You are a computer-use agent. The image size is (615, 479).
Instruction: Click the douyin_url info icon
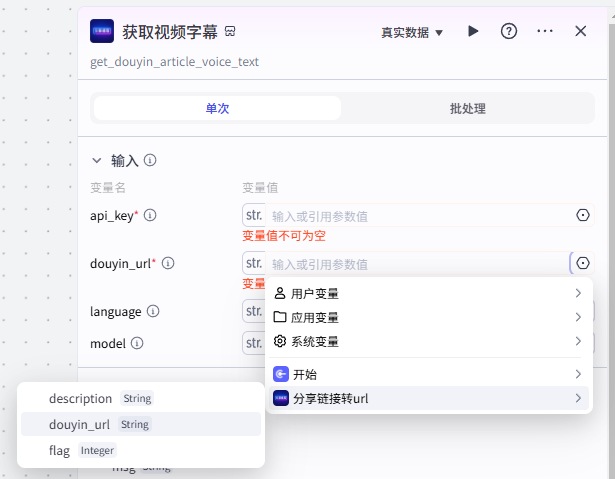coord(168,264)
